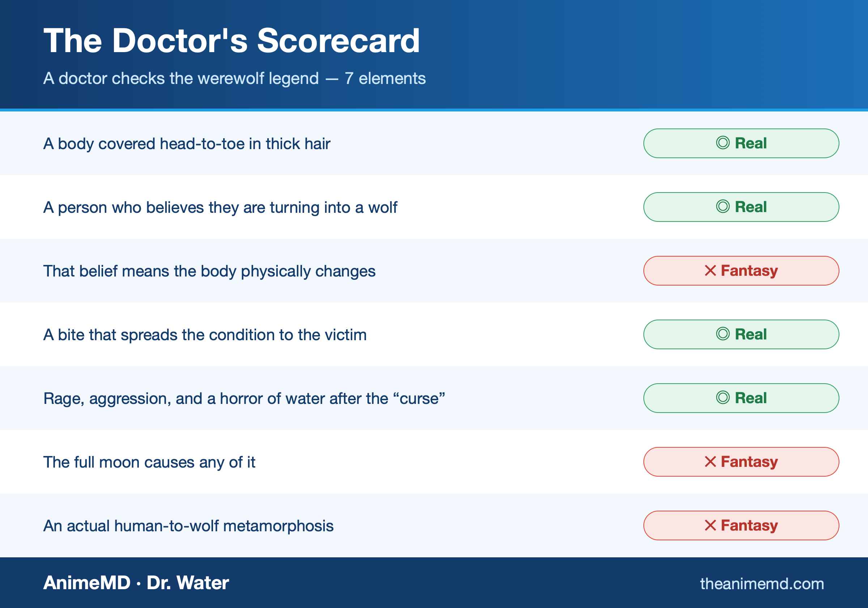Click the X icon in the full moon row
Screen dimensions: 868x608
[710, 461]
